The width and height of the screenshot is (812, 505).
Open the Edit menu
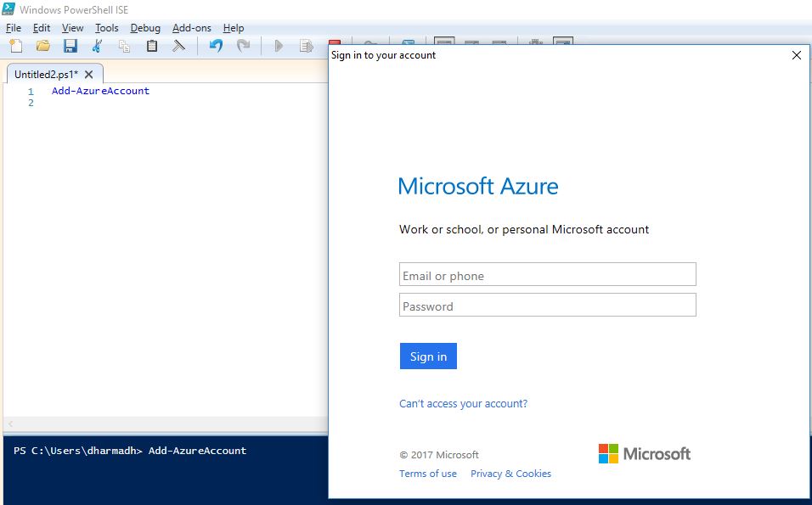tap(42, 28)
